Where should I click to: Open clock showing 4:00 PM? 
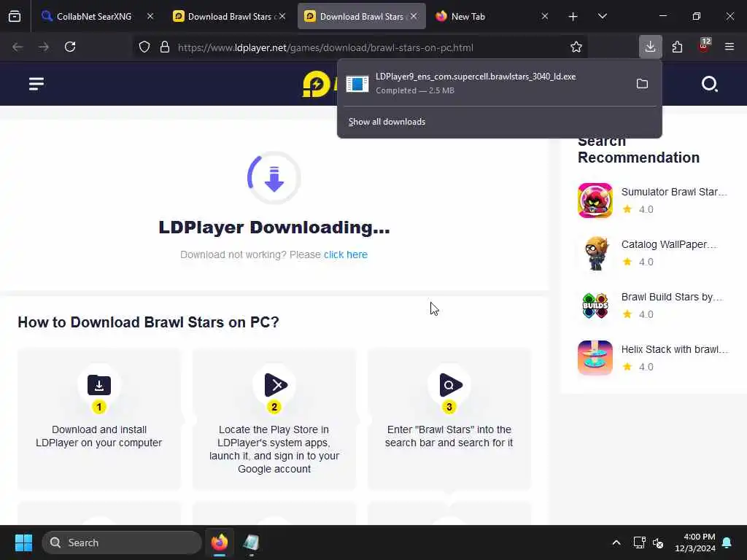(x=695, y=542)
